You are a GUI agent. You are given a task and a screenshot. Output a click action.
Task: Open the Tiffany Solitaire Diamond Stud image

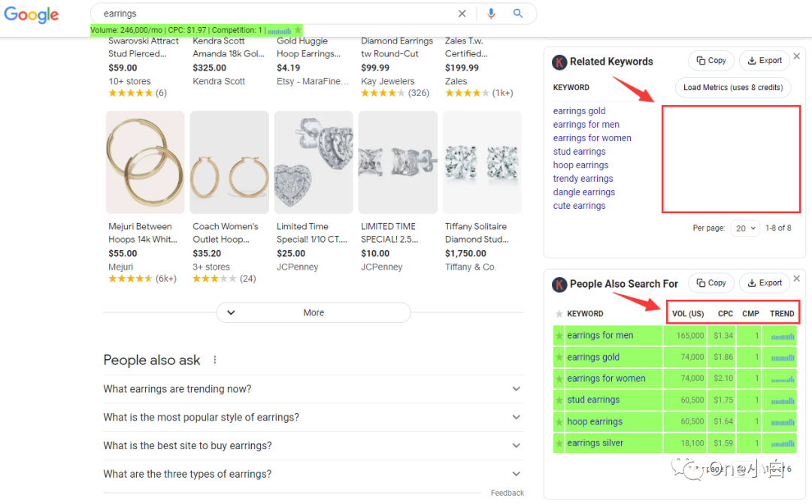click(x=482, y=162)
